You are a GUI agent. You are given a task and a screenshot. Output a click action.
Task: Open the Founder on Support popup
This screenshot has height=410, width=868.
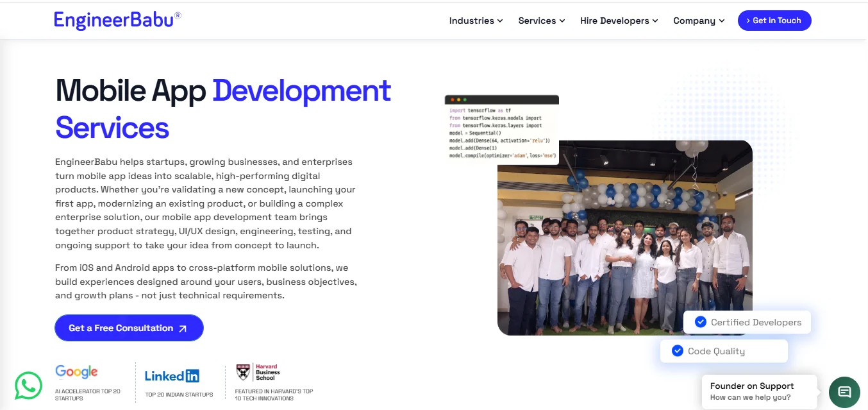pos(760,391)
